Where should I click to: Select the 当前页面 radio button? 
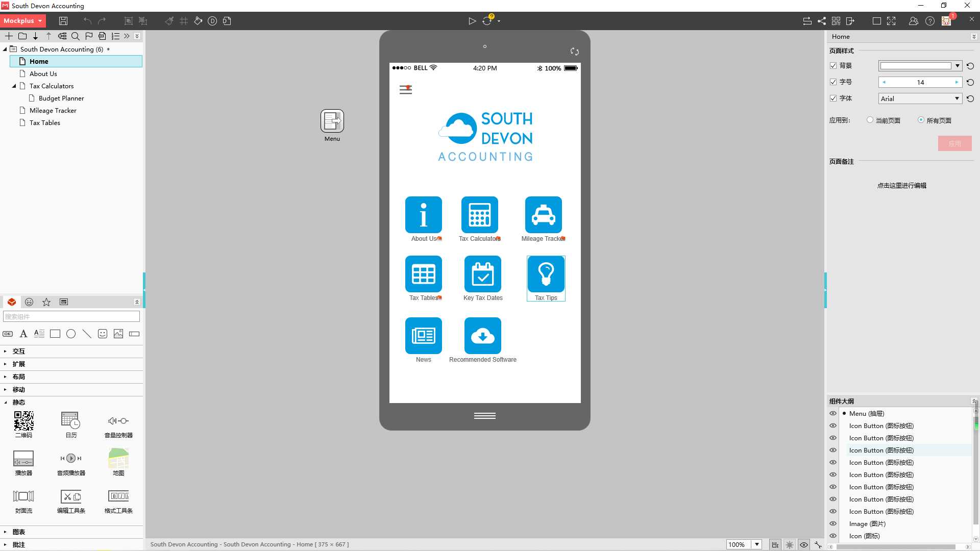[870, 120]
